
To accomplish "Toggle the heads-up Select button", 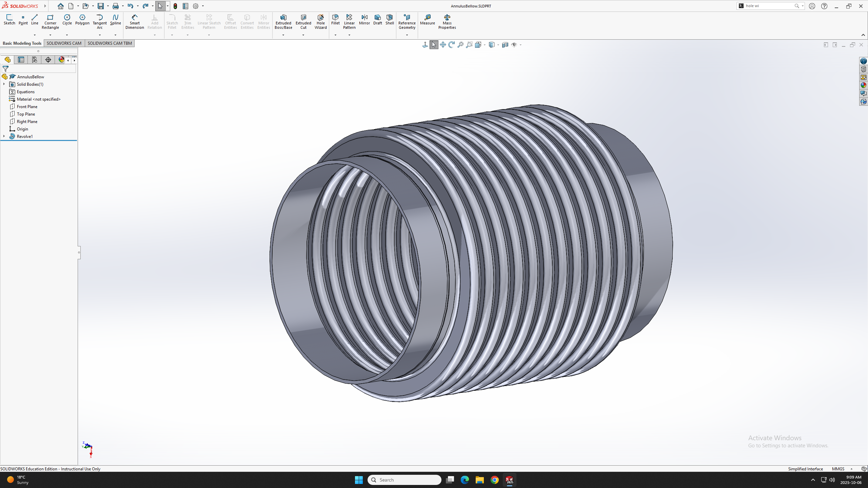I will [x=434, y=45].
